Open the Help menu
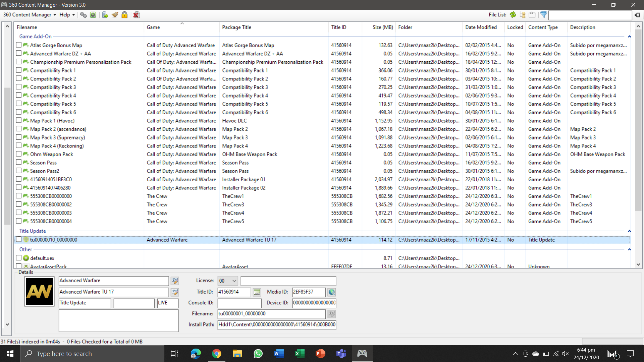Viewport: 644px width, 362px height. click(67, 15)
